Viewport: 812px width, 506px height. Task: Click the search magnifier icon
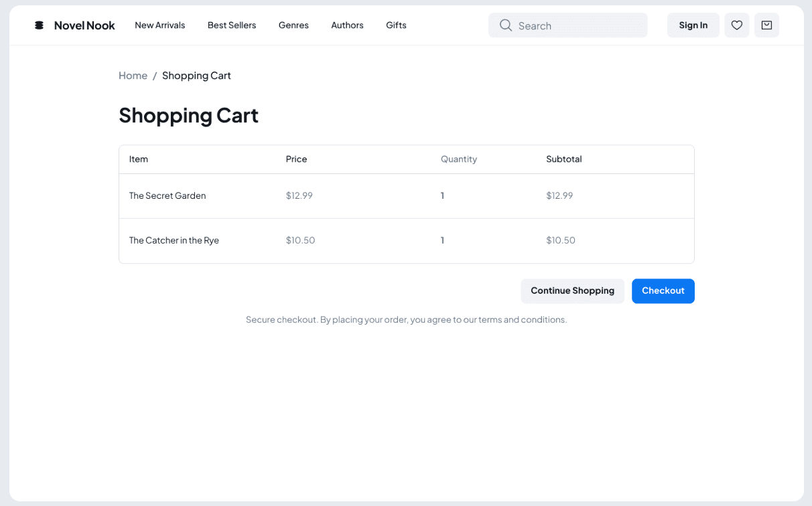tap(506, 25)
